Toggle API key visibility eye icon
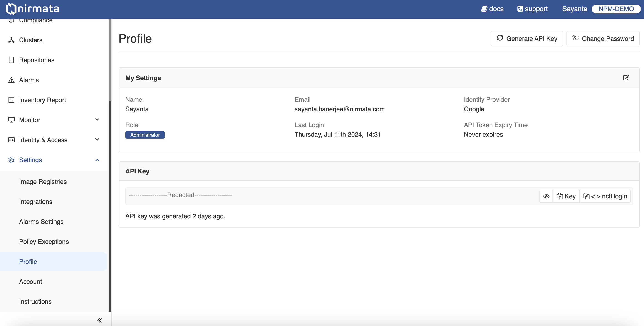This screenshot has width=644, height=326. 546,196
